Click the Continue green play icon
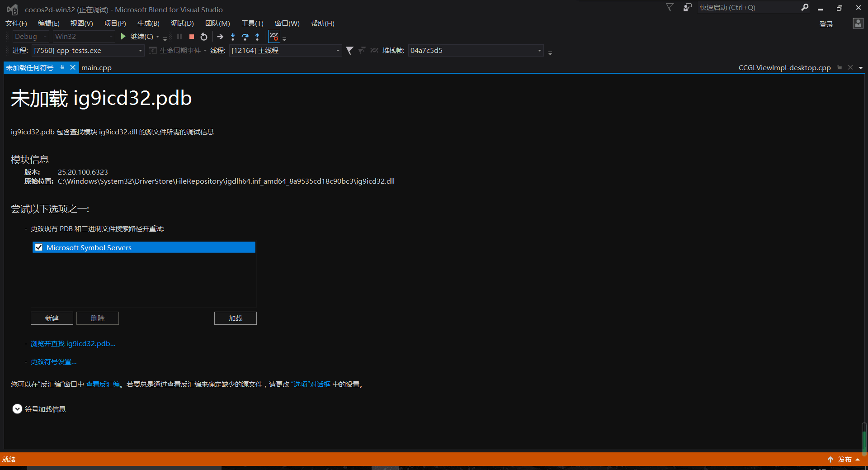The image size is (868, 470). [123, 36]
